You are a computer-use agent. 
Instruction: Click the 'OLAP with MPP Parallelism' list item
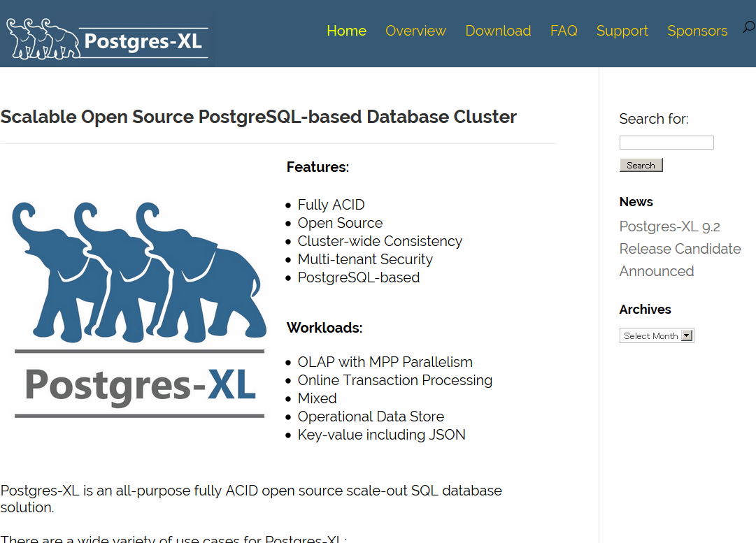[x=385, y=362]
